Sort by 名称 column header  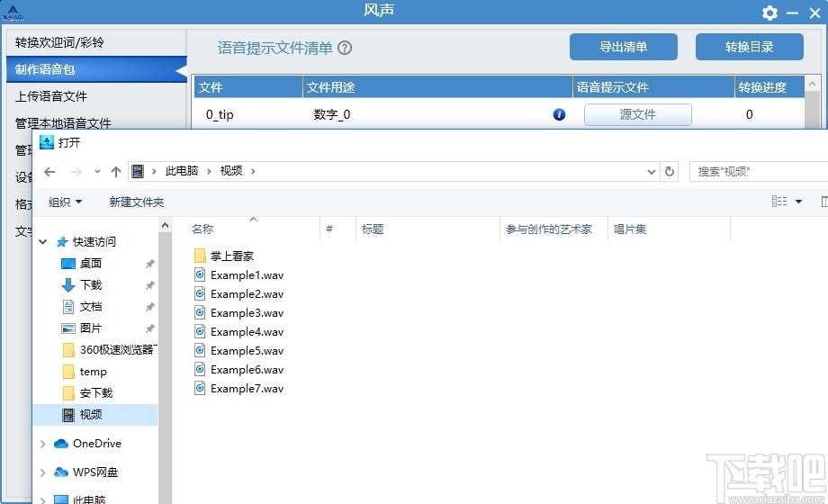pyautogui.click(x=202, y=229)
